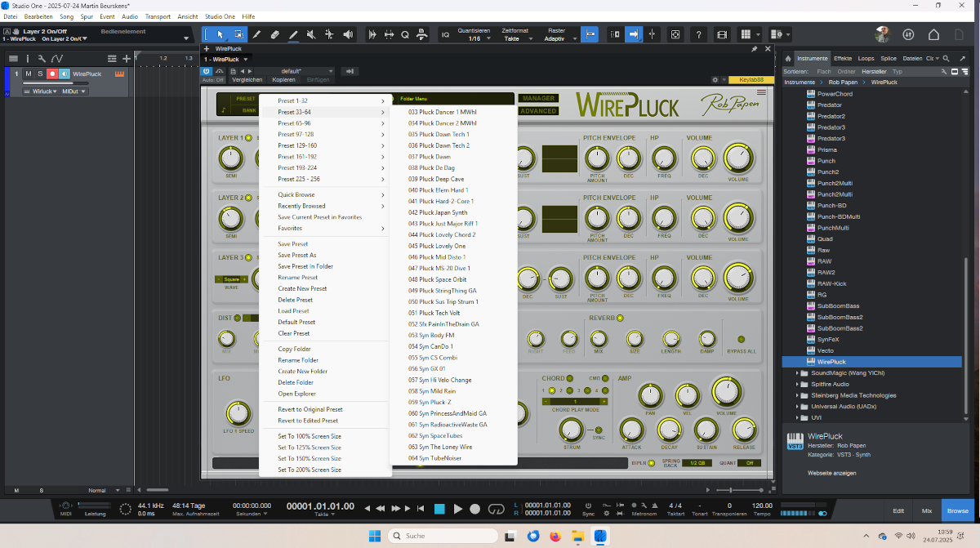Open the track inspector 'i' icon
Image resolution: width=980 pixels, height=548 pixels.
click(27, 59)
